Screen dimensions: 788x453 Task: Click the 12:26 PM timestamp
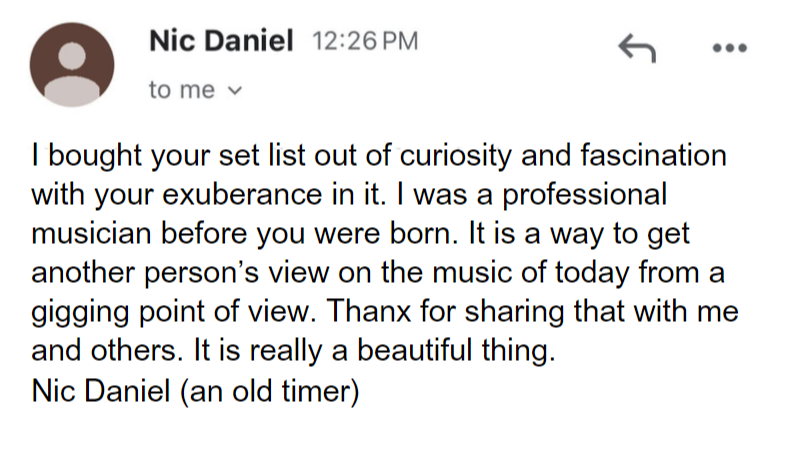click(365, 42)
